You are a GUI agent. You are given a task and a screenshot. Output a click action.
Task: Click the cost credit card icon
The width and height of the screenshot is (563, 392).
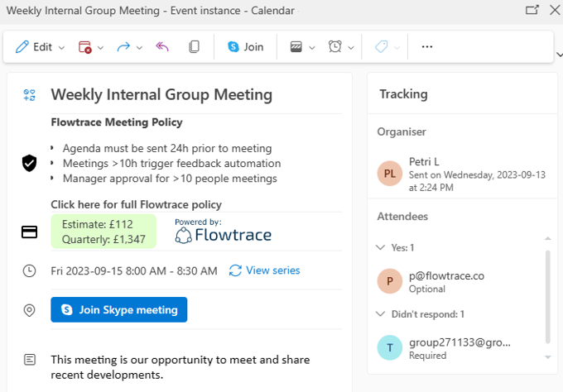[x=30, y=232]
